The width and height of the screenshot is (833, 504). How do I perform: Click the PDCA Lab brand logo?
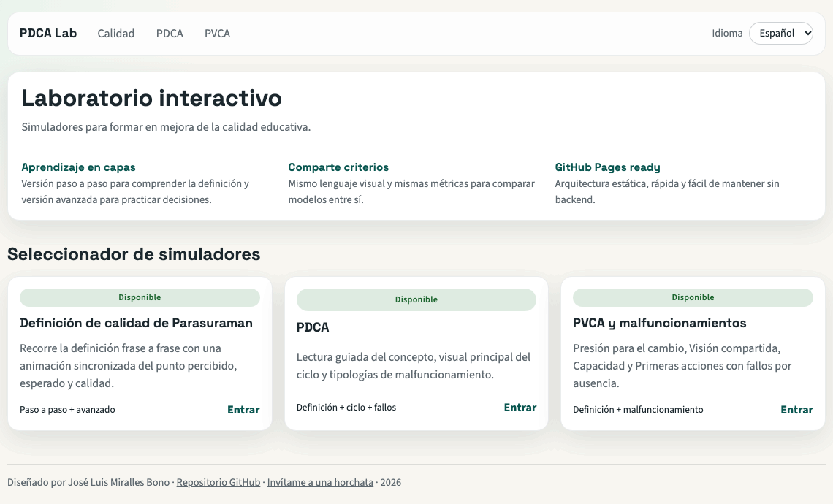click(x=48, y=33)
